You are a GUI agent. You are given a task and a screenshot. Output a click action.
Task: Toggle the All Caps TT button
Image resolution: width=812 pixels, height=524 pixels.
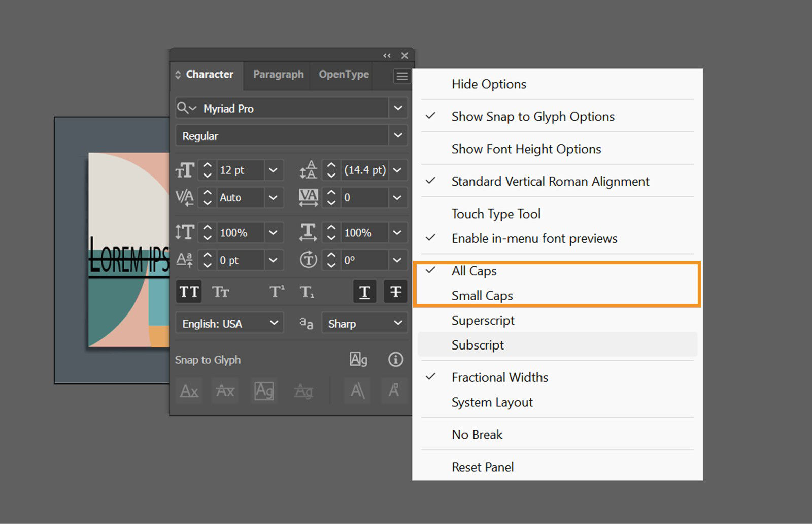point(189,292)
